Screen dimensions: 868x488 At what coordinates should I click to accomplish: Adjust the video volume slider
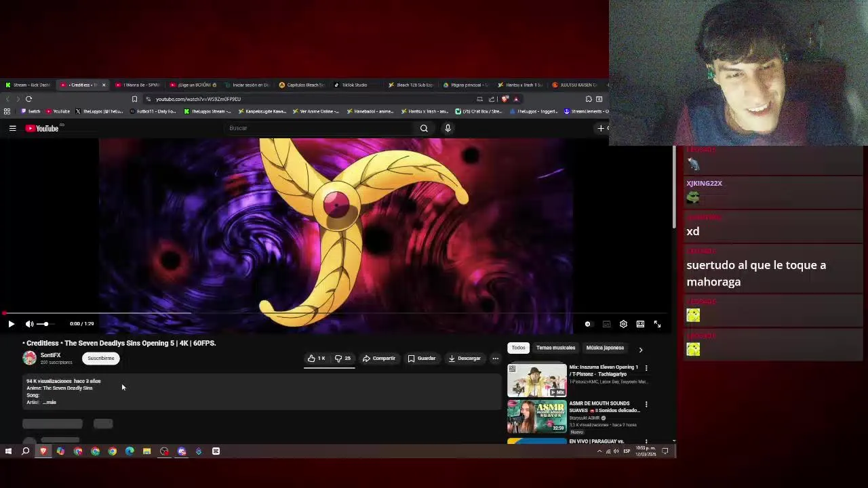pos(44,324)
